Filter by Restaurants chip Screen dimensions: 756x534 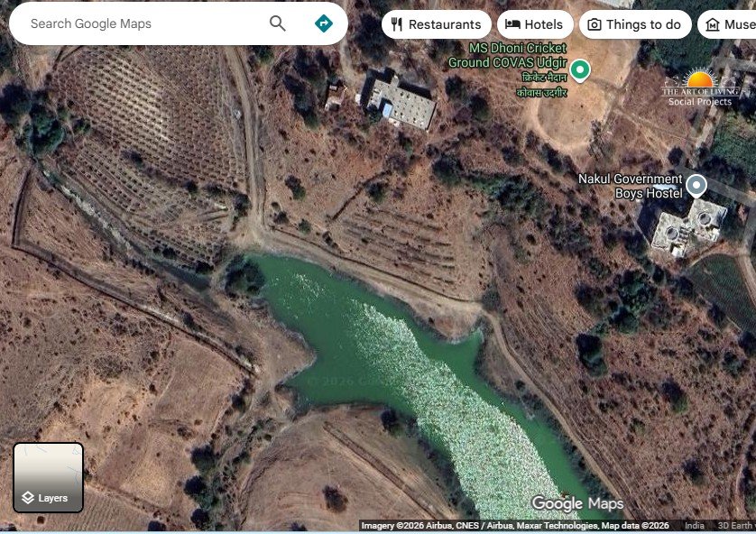click(x=437, y=24)
